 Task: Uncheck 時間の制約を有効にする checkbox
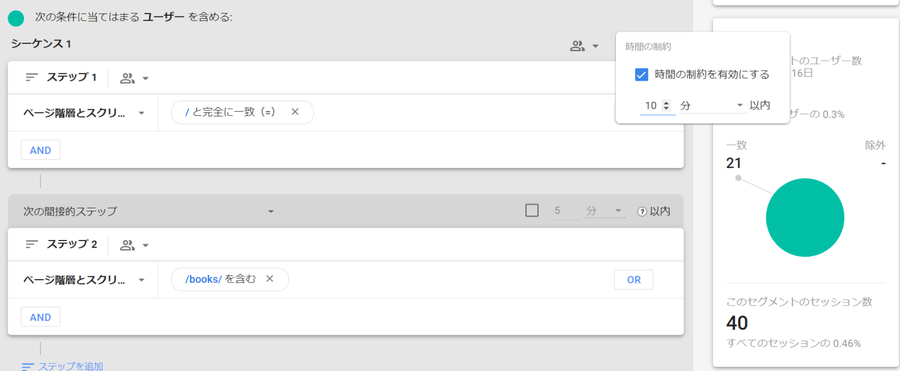pyautogui.click(x=642, y=75)
